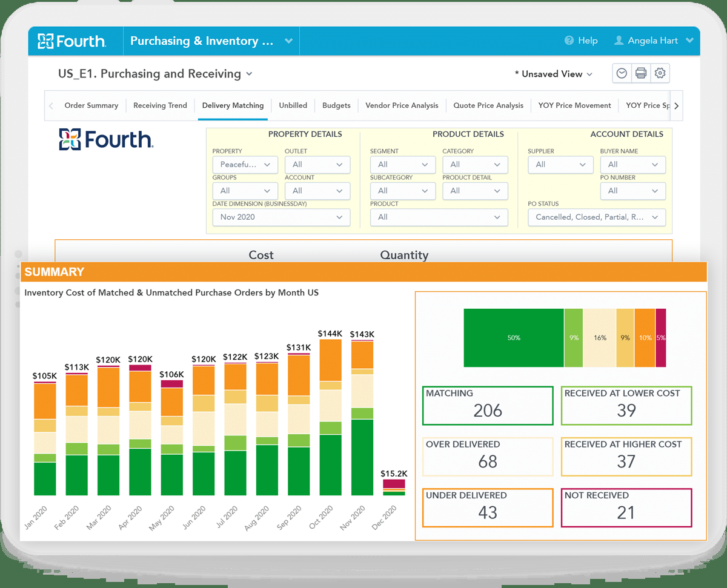
Task: Select the Unbilled tab
Action: coord(293,105)
